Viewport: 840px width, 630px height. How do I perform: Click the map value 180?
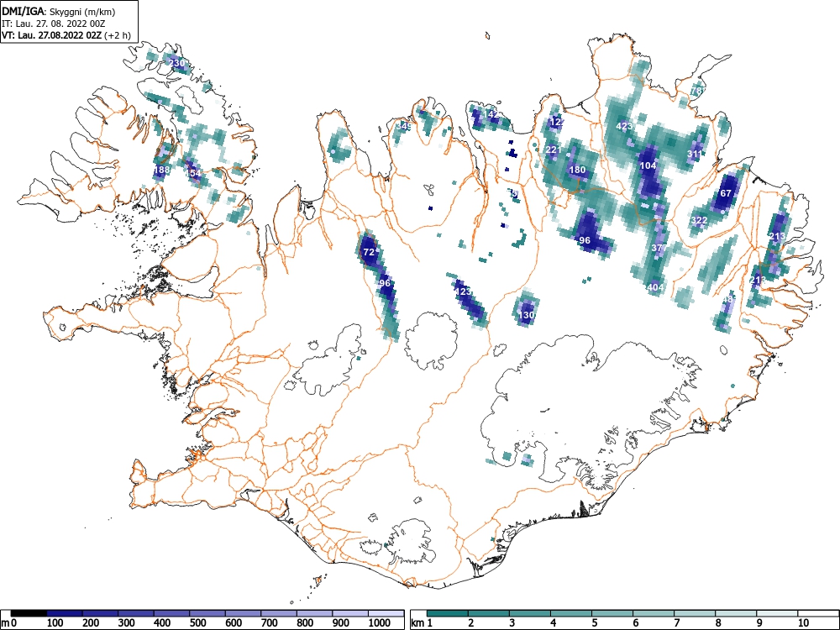578,170
